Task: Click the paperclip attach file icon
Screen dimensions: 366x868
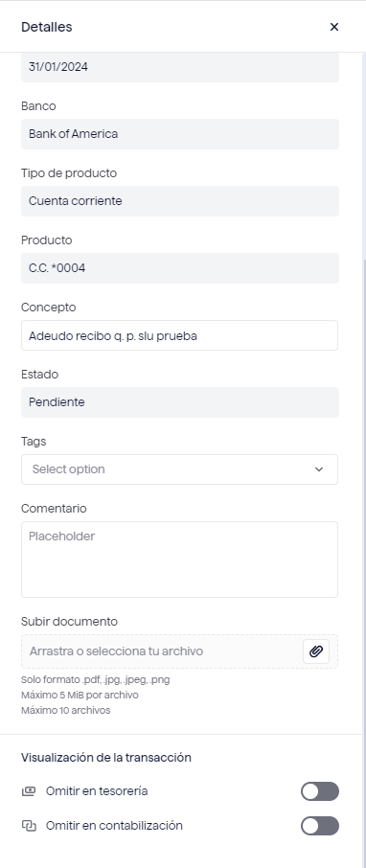Action: pos(316,651)
